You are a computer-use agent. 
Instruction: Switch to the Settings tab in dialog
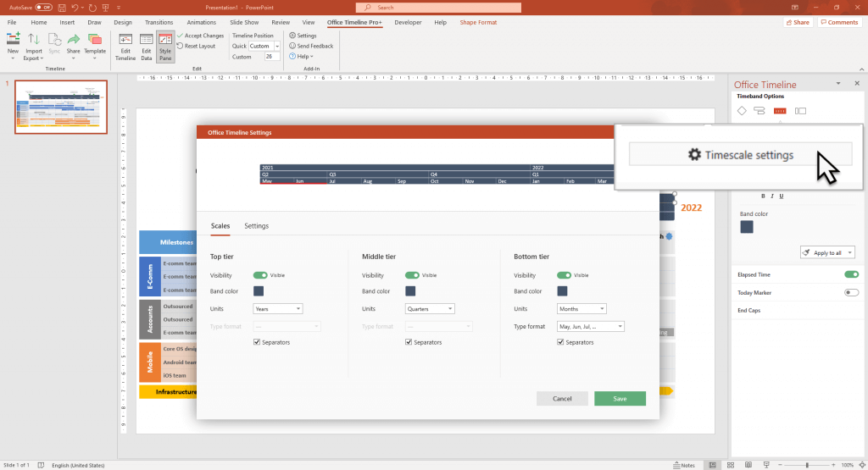point(256,226)
